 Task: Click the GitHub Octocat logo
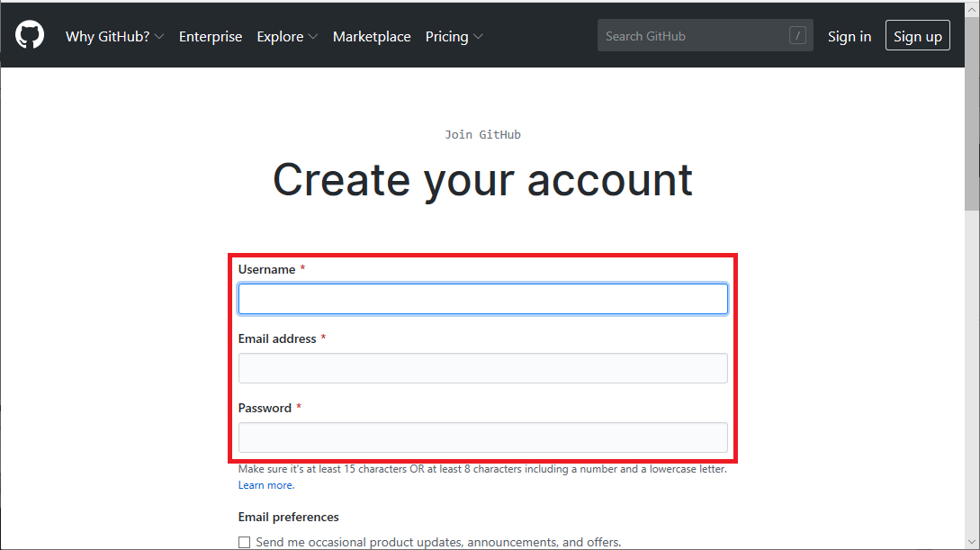tap(30, 34)
